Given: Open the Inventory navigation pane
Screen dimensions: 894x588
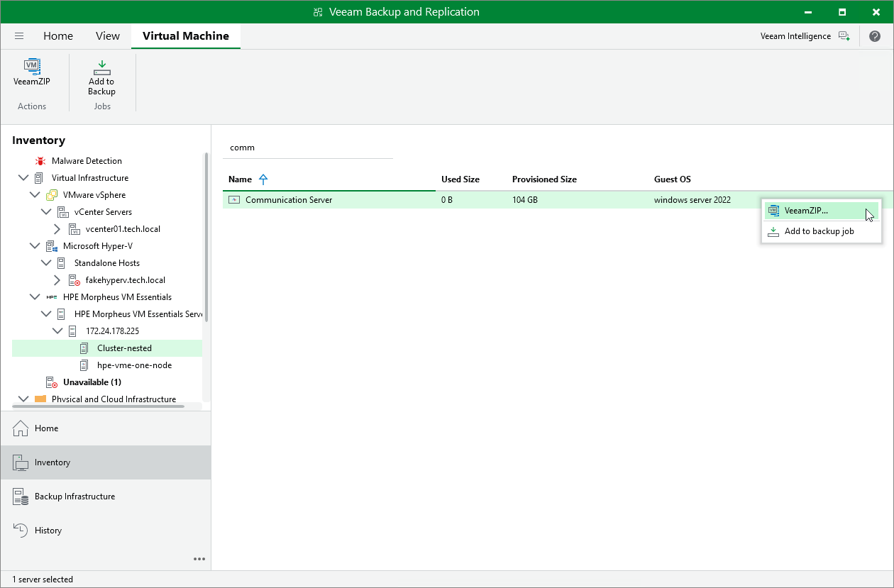Looking at the screenshot, I should (x=106, y=462).
